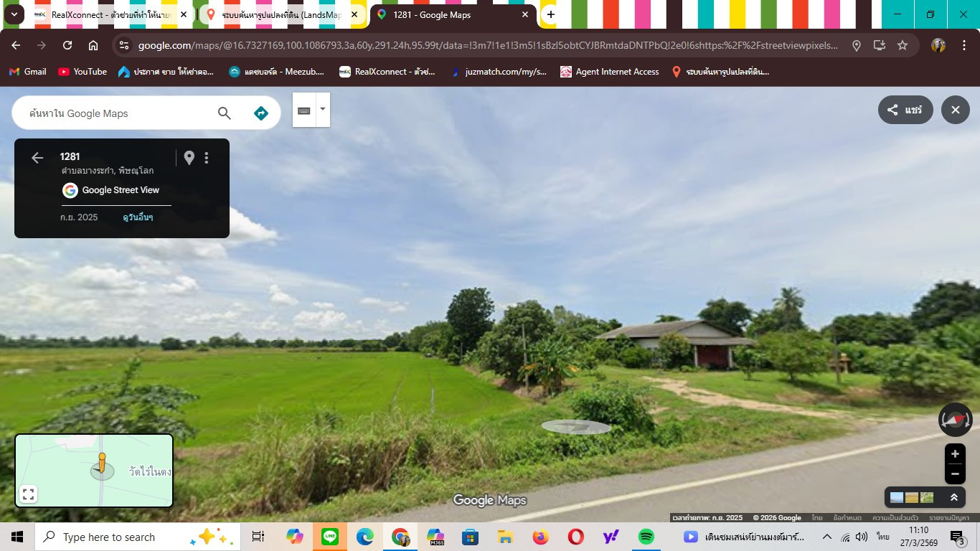The image size is (980, 551).
Task: Open Spotify from the taskbar
Action: (x=646, y=537)
